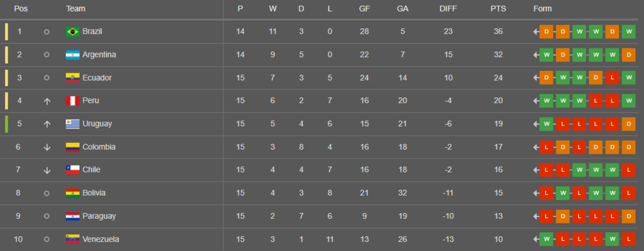This screenshot has width=644, height=251.
Task: Click the form arrow beside Brazil's results
Action: click(x=536, y=32)
